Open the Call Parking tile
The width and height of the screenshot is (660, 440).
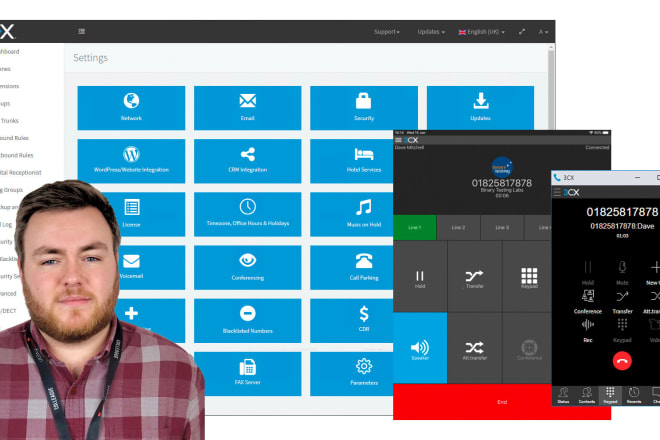click(351, 267)
